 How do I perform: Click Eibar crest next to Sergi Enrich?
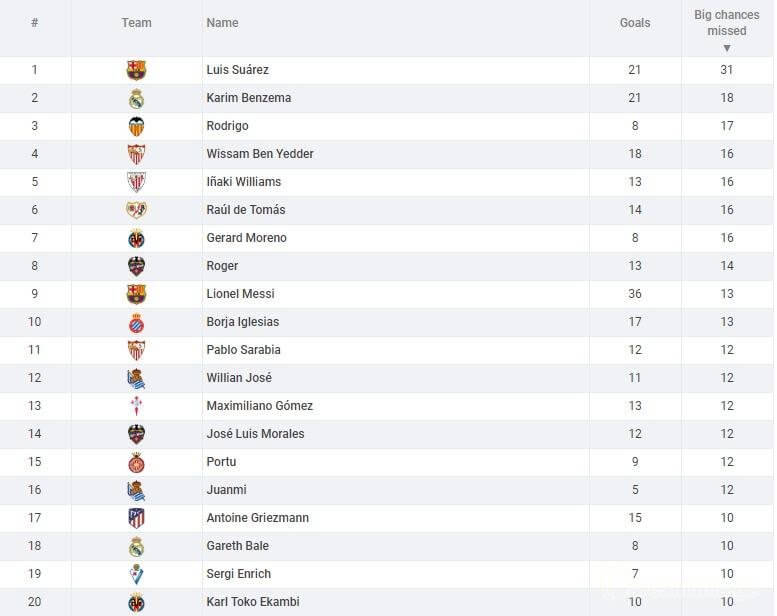tap(136, 574)
